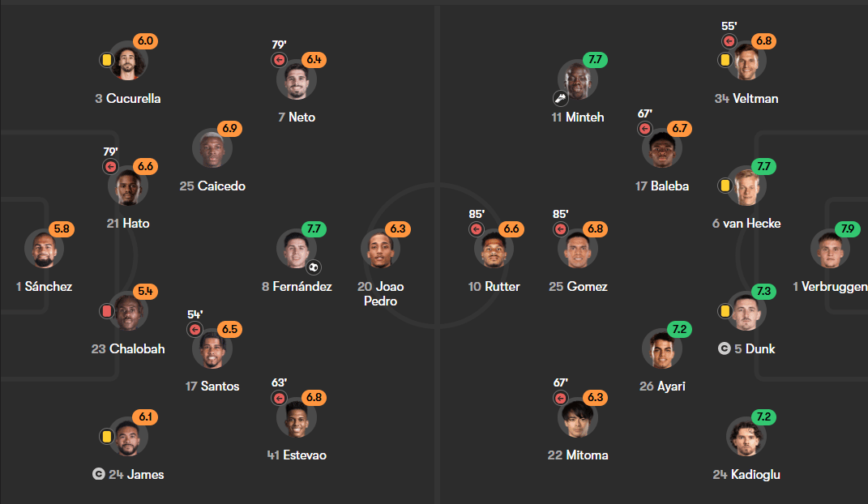Click Fernández's goal ball icon
868x504 pixels.
click(314, 267)
